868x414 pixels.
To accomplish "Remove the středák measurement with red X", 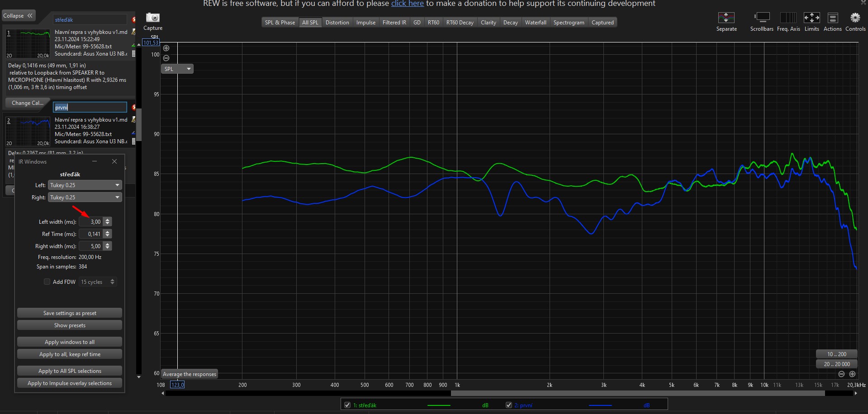I will pyautogui.click(x=134, y=20).
